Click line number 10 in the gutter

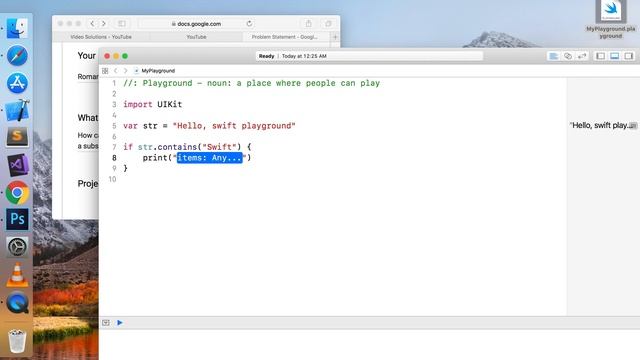[x=112, y=179]
